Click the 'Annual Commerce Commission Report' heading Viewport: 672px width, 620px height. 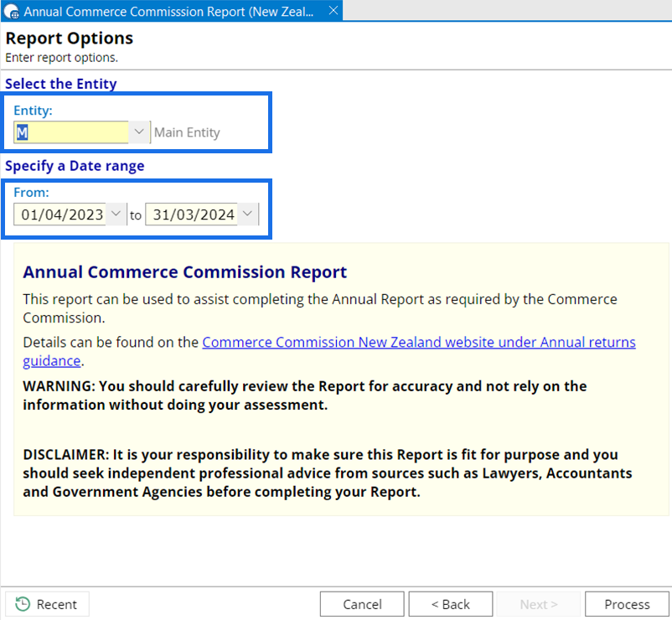184,272
